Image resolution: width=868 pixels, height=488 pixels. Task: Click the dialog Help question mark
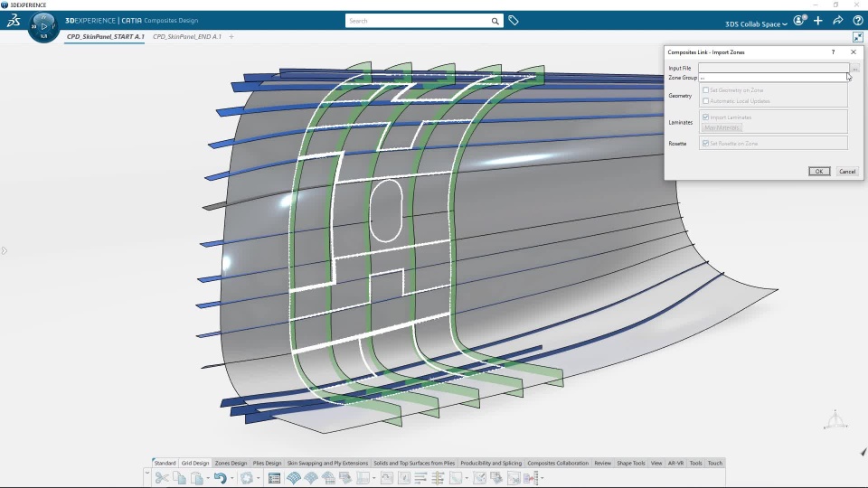833,52
